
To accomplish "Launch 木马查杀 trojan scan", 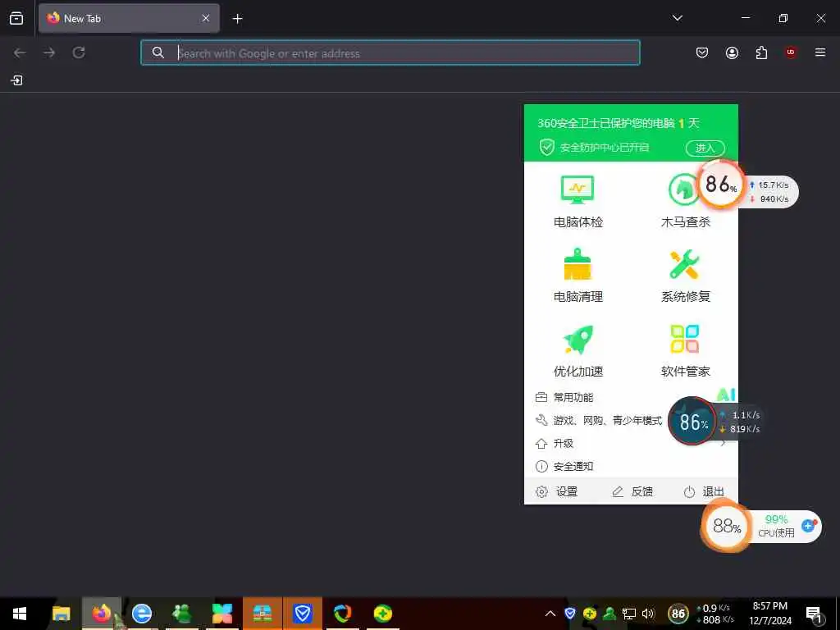I will tap(685, 202).
